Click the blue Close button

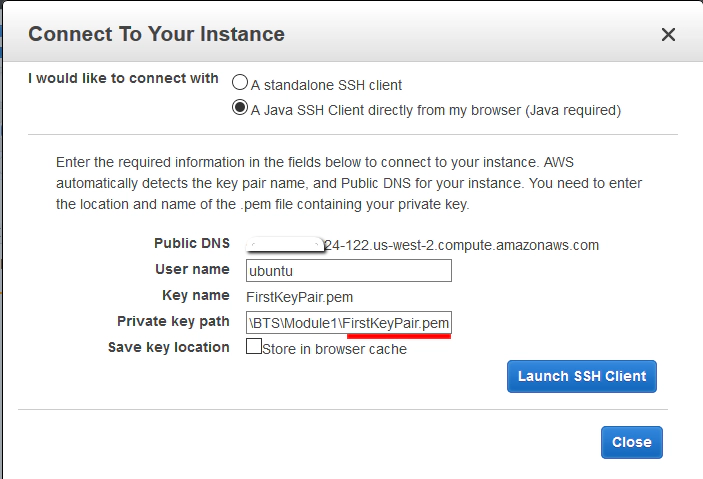click(631, 442)
